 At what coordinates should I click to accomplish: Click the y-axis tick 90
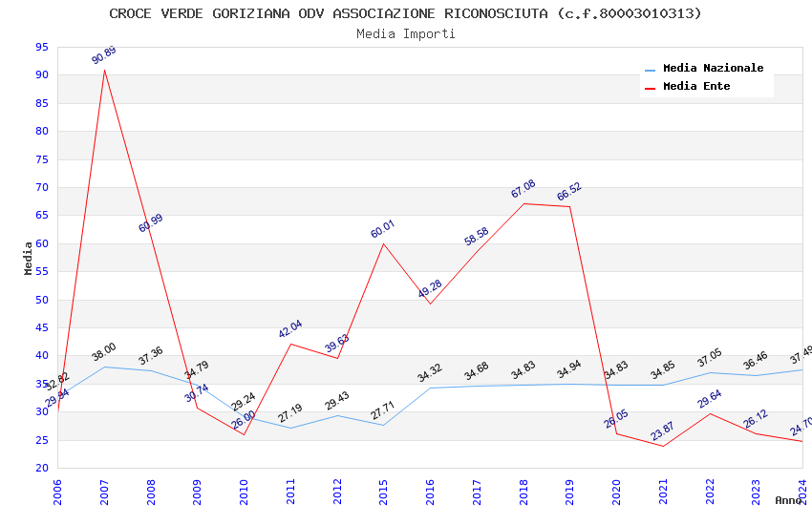click(x=42, y=75)
